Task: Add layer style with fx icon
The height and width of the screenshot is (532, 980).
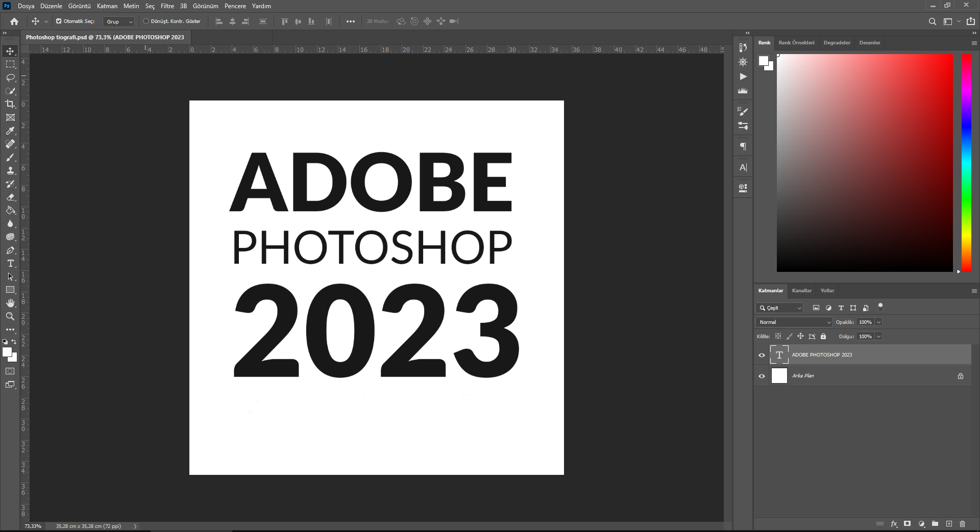Action: [x=894, y=524]
